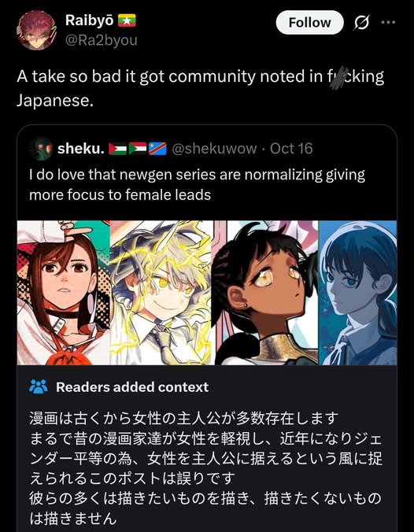View the dark-skinned girl with gold eyes image

(x=264, y=293)
